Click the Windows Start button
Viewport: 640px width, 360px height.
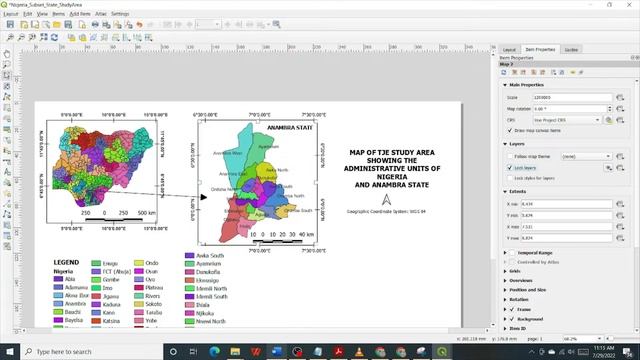pos(9,351)
